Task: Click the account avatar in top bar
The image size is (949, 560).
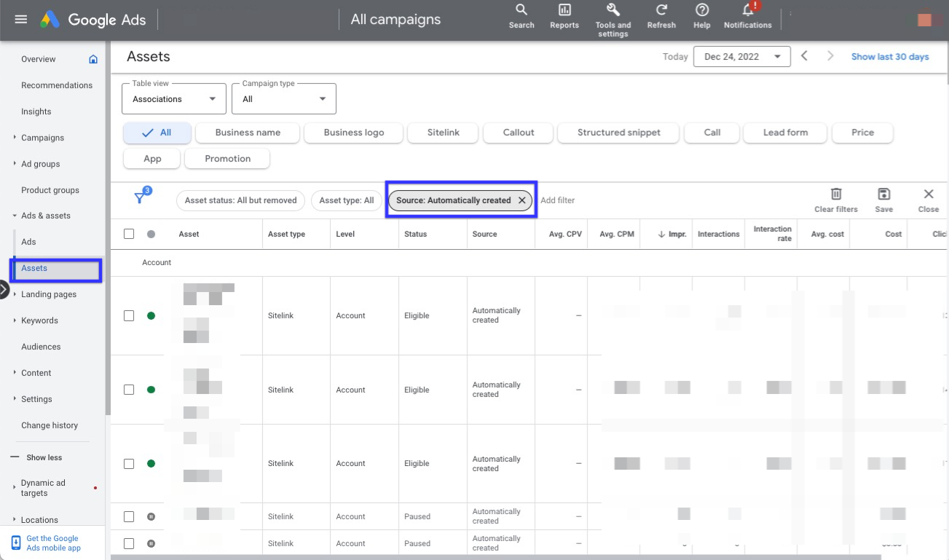Action: (925, 20)
